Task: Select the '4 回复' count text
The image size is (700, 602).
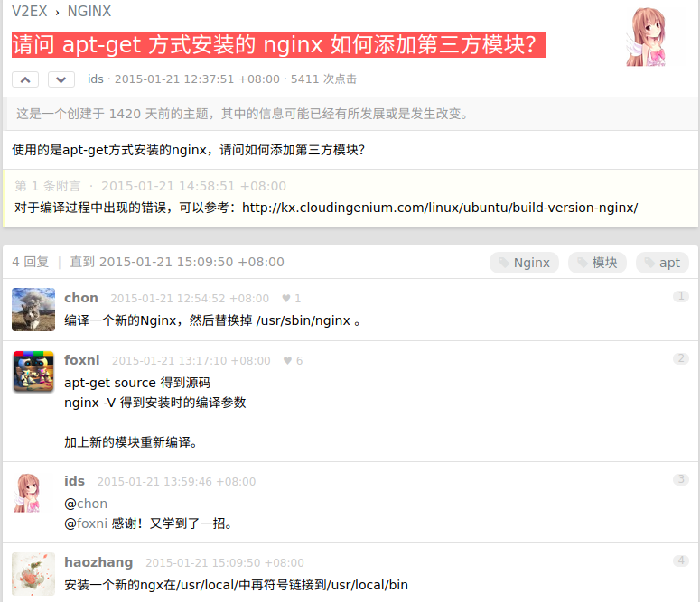Action: click(x=31, y=262)
